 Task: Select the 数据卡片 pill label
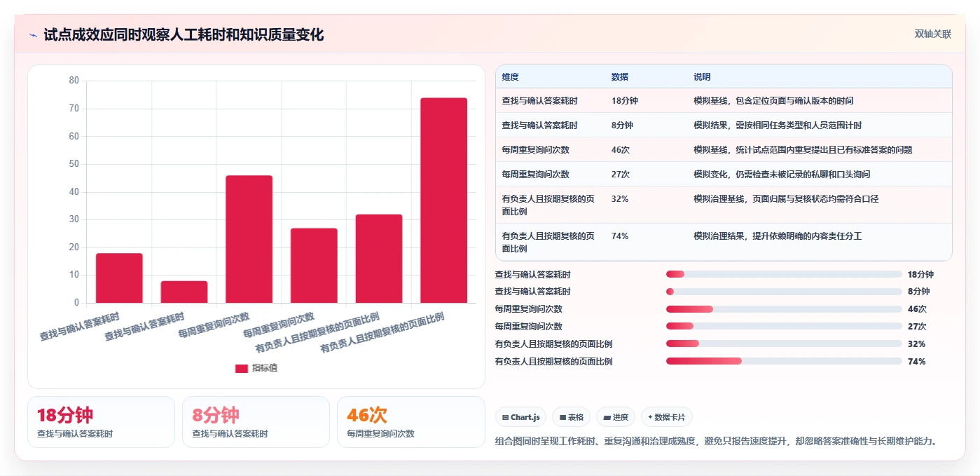click(670, 417)
